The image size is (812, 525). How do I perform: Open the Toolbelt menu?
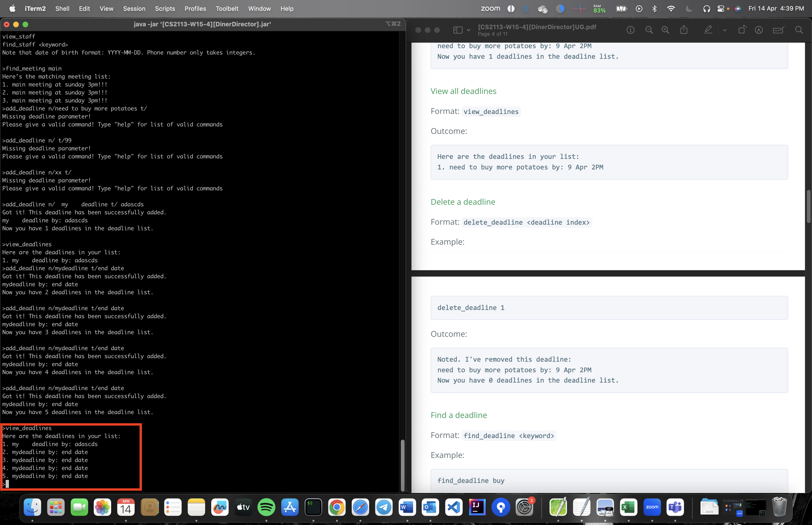[x=226, y=8]
